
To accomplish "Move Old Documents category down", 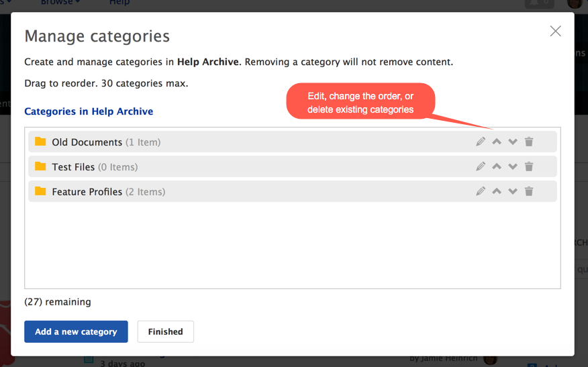I will tap(513, 142).
